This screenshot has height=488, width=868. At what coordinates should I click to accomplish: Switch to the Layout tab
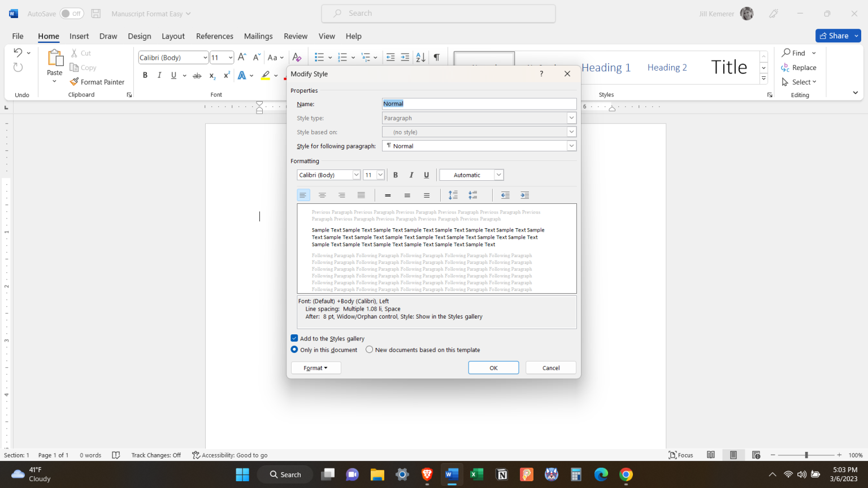click(x=173, y=36)
